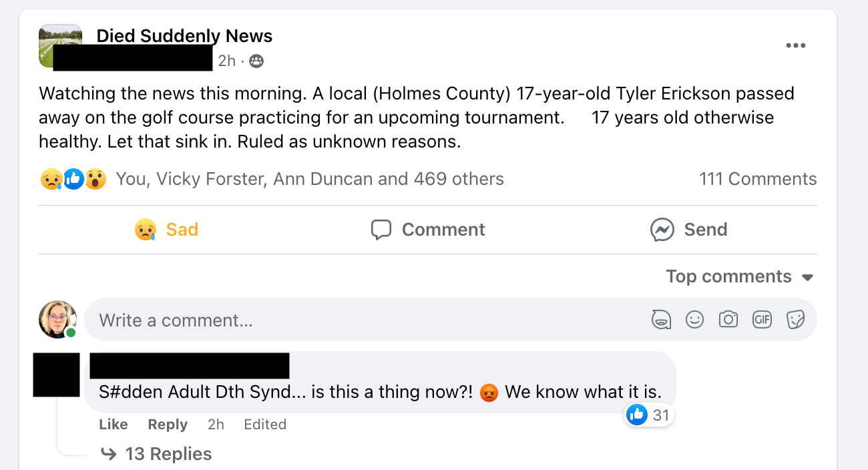Click the like reaction badge showing 31
Image resolution: width=868 pixels, height=470 pixels.
coord(648,415)
